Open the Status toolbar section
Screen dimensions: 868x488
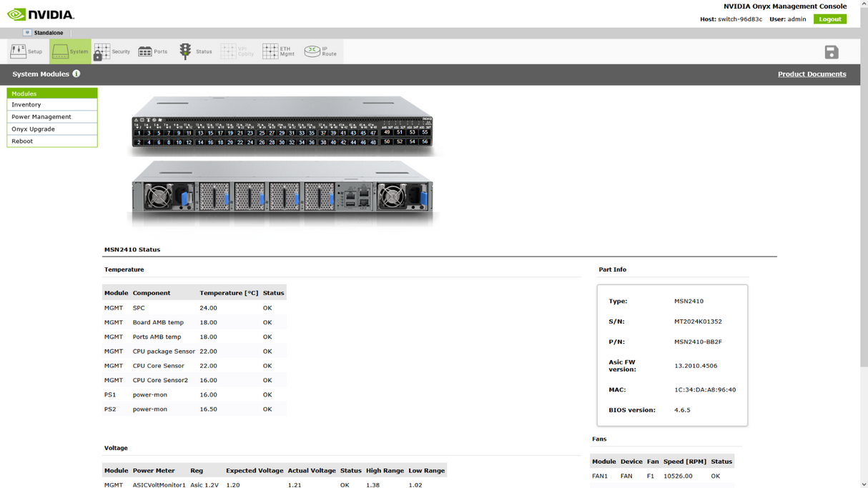(196, 51)
